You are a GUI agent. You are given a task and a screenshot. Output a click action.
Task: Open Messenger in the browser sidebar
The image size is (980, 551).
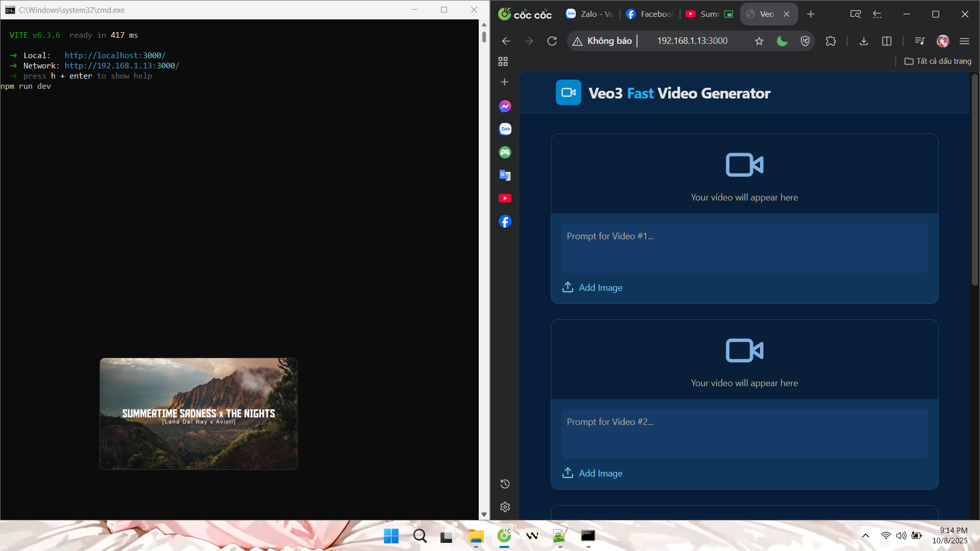click(x=505, y=106)
